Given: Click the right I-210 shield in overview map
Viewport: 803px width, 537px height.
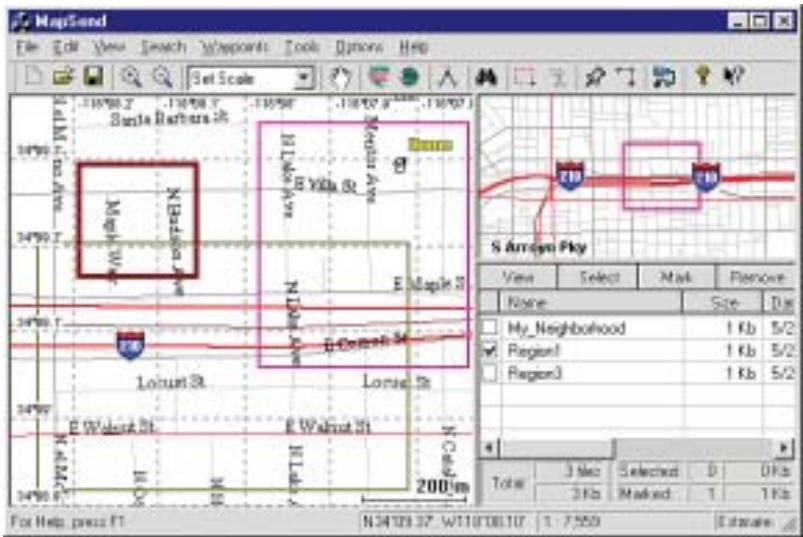Looking at the screenshot, I should coord(706,177).
